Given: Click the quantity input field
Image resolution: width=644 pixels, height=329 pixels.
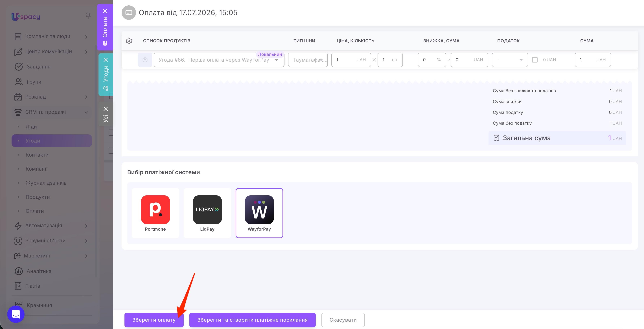Looking at the screenshot, I should pos(390,60).
